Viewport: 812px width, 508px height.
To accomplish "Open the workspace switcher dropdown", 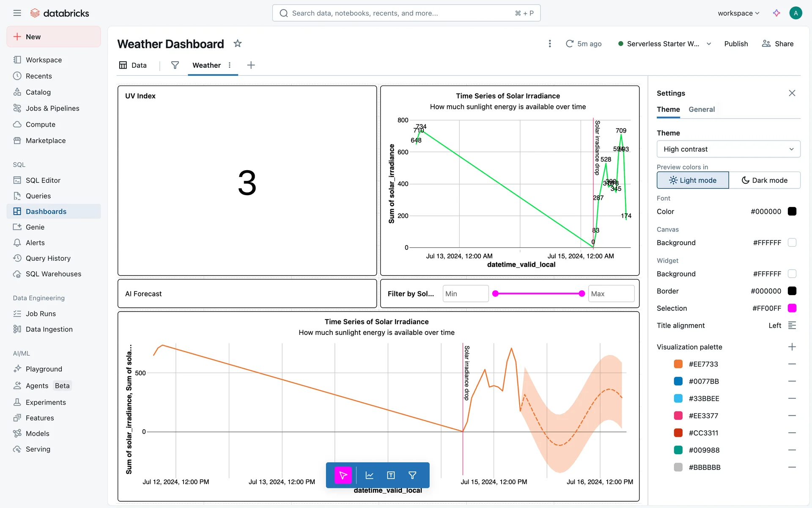I will point(738,13).
